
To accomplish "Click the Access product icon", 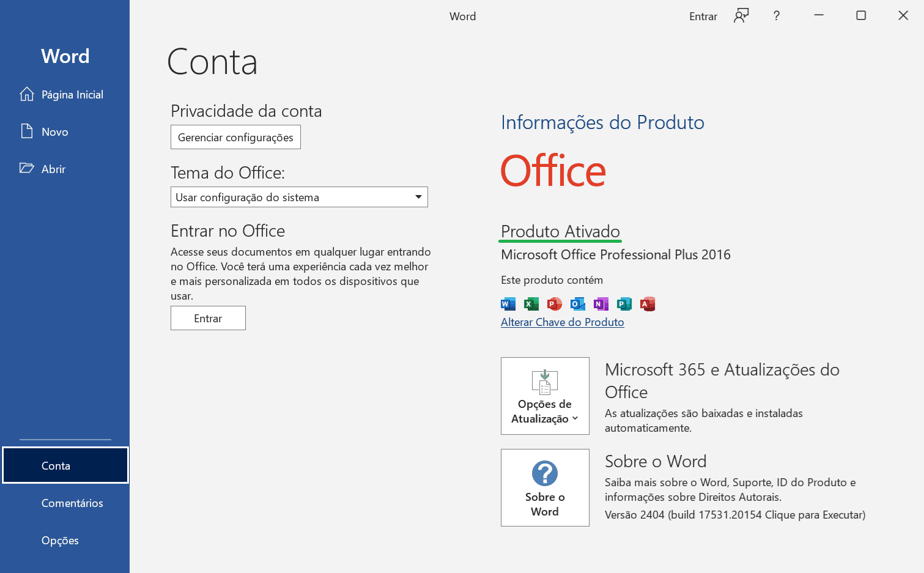I will click(x=647, y=303).
